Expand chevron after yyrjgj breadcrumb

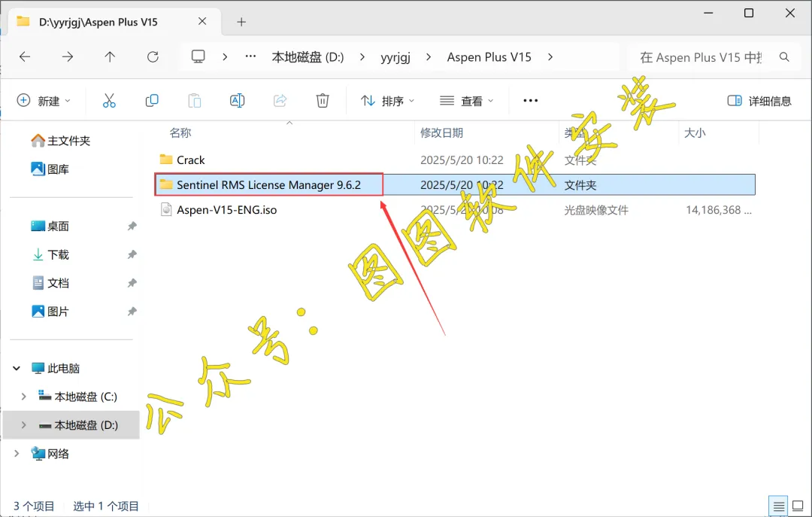(x=429, y=57)
